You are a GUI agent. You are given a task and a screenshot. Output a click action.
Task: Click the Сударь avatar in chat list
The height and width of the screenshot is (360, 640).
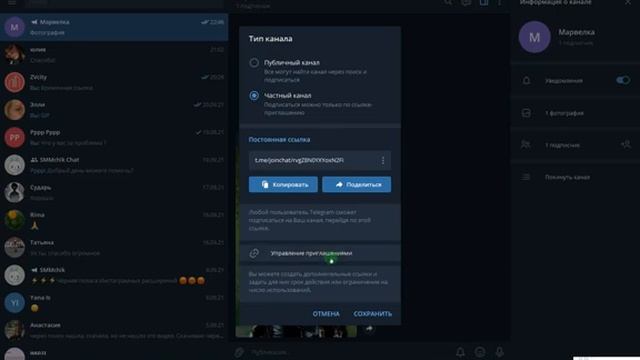14,193
